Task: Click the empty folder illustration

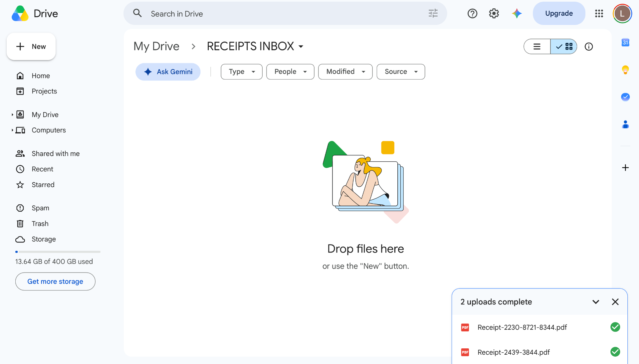Action: (365, 182)
